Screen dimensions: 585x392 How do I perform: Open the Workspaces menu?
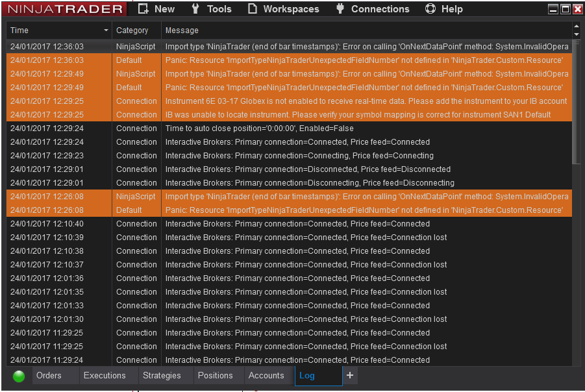pyautogui.click(x=284, y=9)
